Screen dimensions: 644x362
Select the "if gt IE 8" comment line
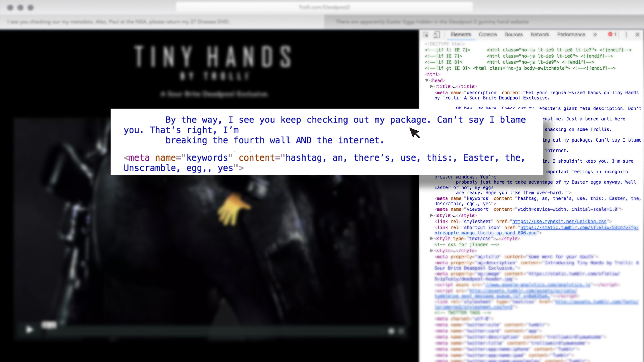click(x=520, y=68)
